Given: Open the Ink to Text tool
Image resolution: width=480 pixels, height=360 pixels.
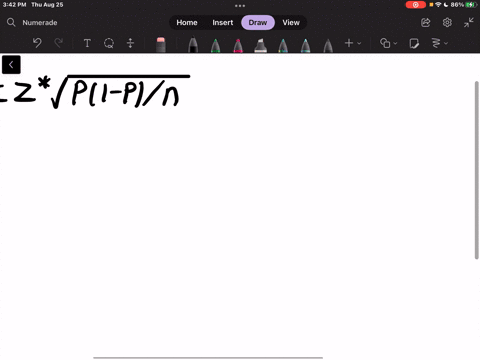Looking at the screenshot, I should 436,43.
